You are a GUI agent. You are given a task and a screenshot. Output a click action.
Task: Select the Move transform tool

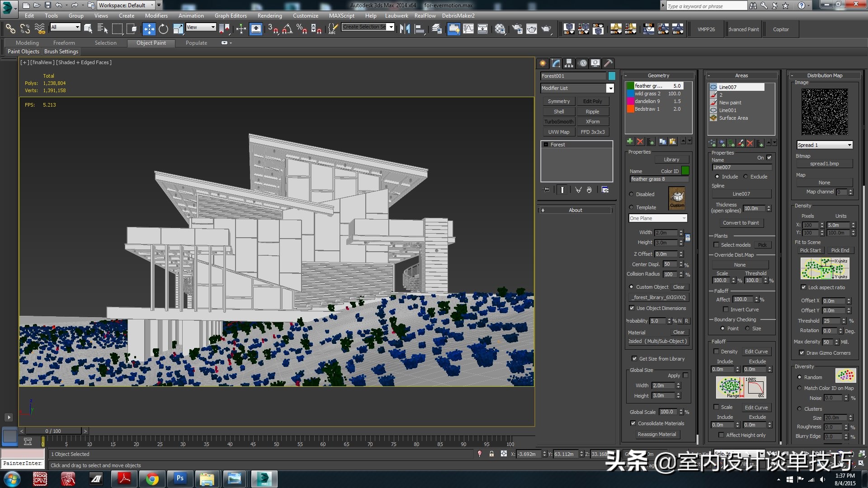pyautogui.click(x=149, y=29)
